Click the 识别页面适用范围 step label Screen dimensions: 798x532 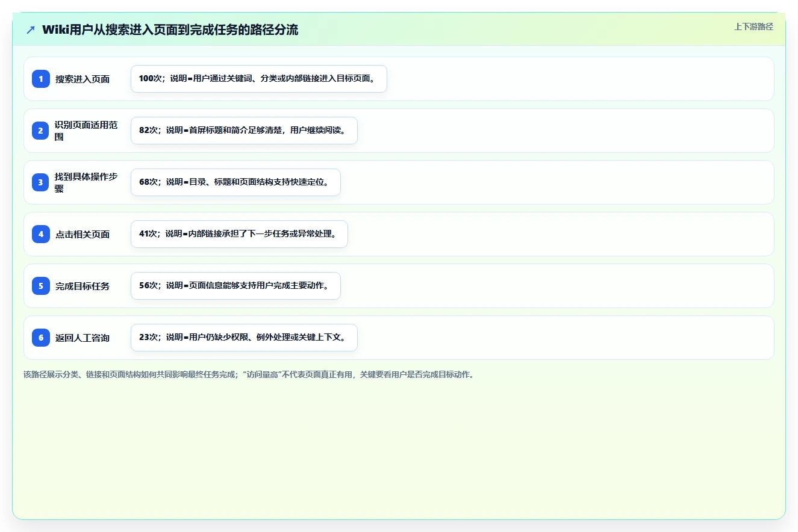(86, 131)
